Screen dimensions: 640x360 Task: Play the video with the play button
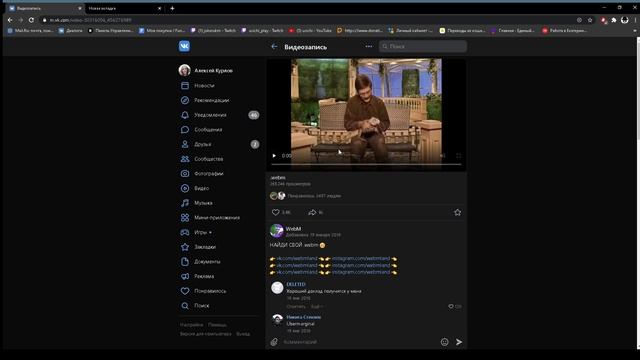pos(274,156)
